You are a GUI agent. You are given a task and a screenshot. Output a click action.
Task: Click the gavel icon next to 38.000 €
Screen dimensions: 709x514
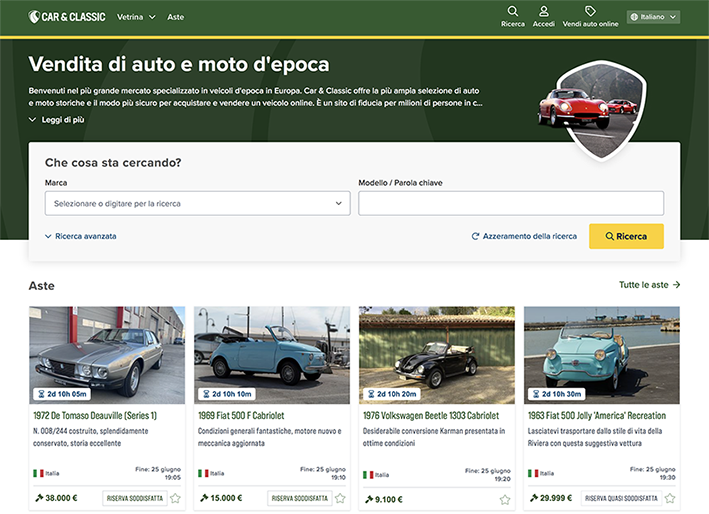coord(39,498)
